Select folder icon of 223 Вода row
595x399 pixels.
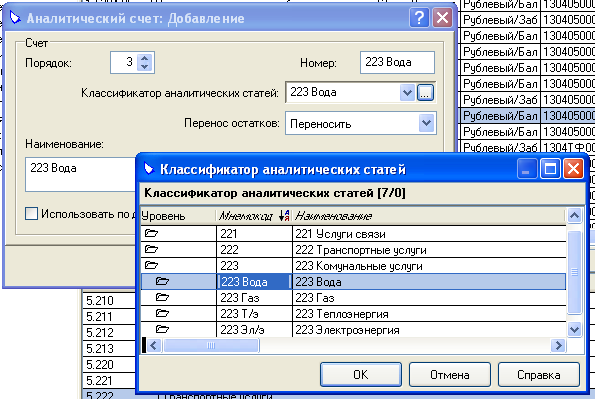coord(162,281)
